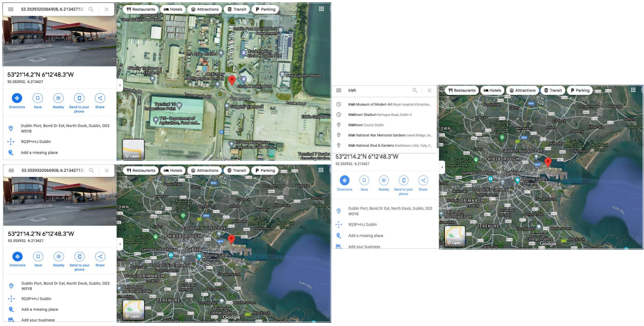
Task: Clear the 'irish' search text
Action: point(429,90)
